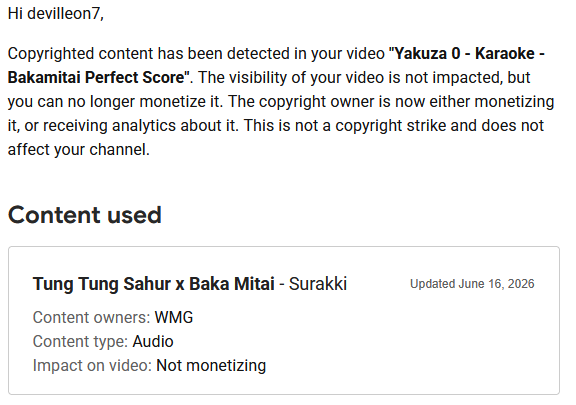Screen dimensions: 576x405
Task: Click the content owner value WMG
Action: (x=174, y=318)
